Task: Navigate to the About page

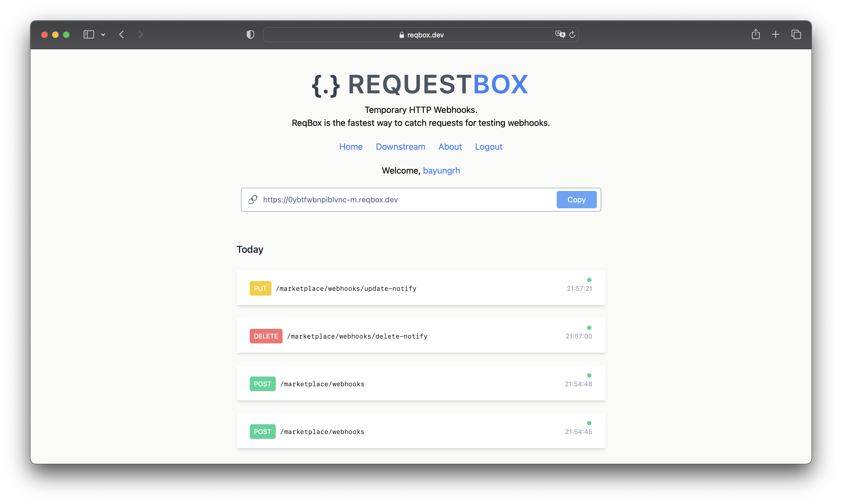Action: [x=450, y=147]
